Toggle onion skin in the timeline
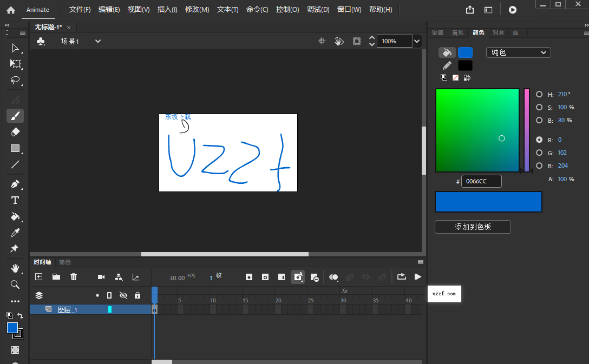 click(x=334, y=277)
